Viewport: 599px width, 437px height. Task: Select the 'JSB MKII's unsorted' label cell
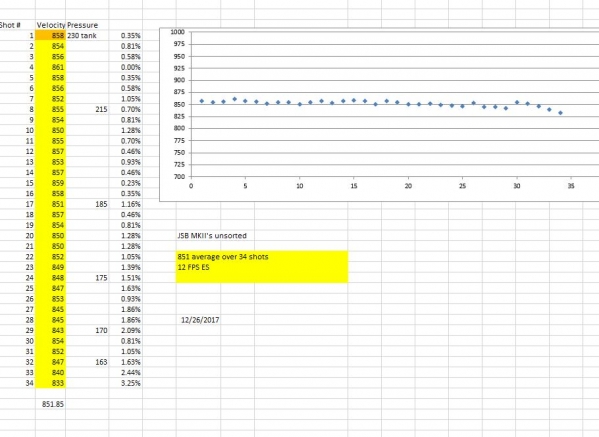(x=212, y=236)
